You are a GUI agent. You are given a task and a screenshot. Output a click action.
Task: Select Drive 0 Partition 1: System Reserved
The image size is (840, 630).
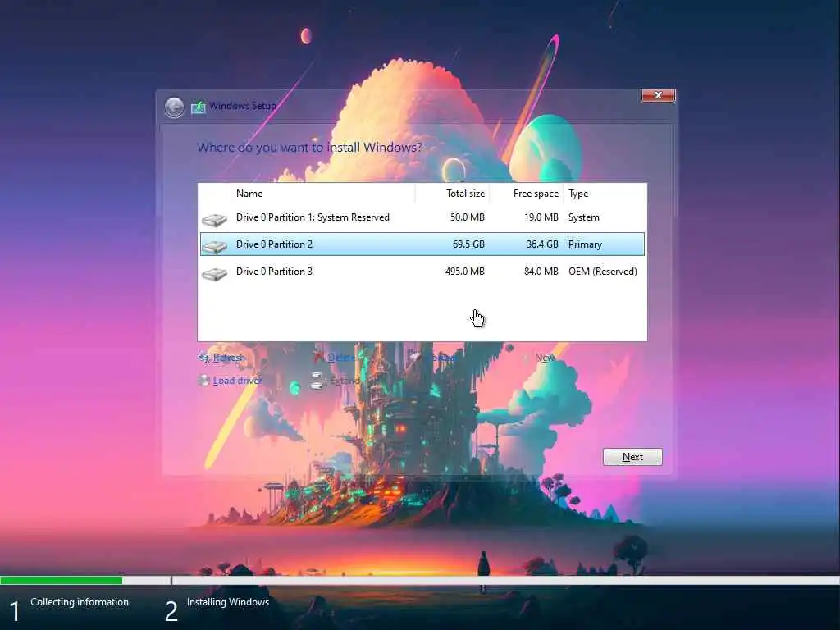(x=422, y=217)
